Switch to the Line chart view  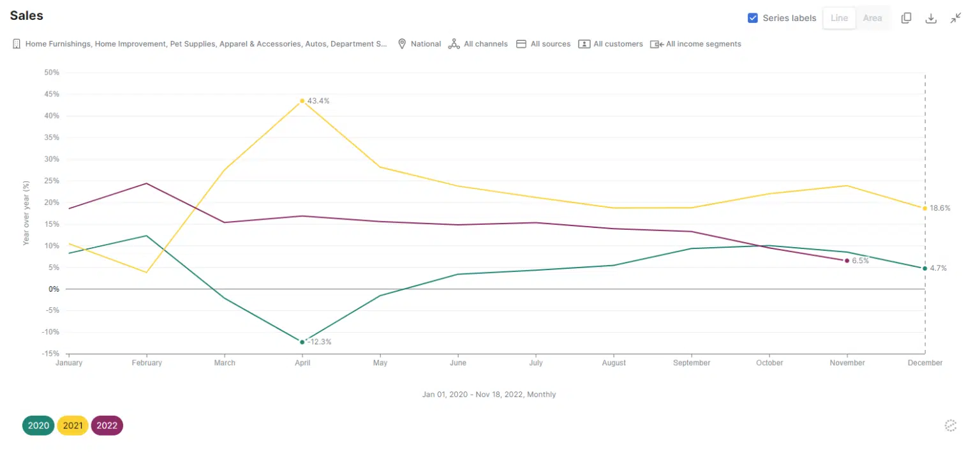point(840,18)
